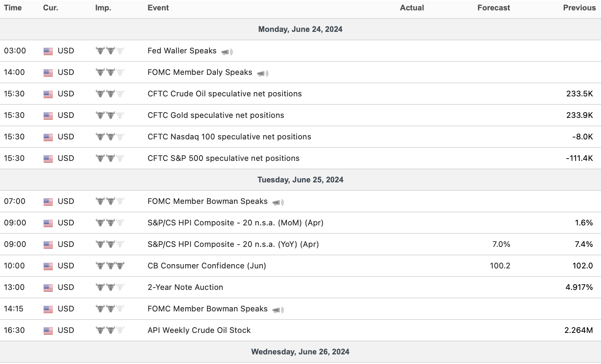The height and width of the screenshot is (364, 601).
Task: Click the Time column header
Action: (13, 8)
